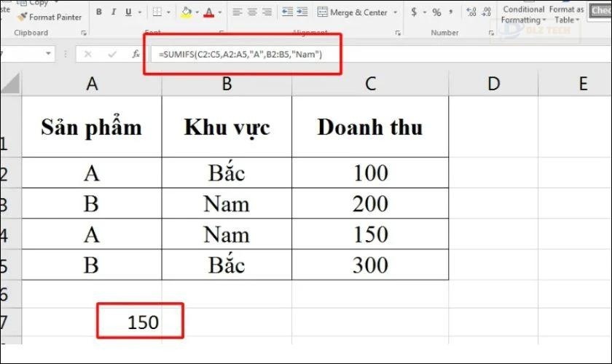
Task: Select cell with value 300
Action: (x=370, y=265)
